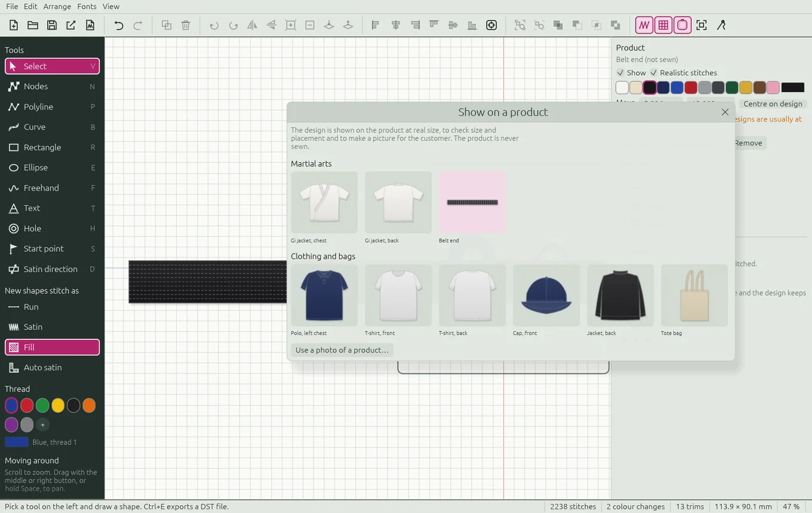Pick the red product colour swatch
Image resolution: width=812 pixels, height=513 pixels.
coord(691,88)
